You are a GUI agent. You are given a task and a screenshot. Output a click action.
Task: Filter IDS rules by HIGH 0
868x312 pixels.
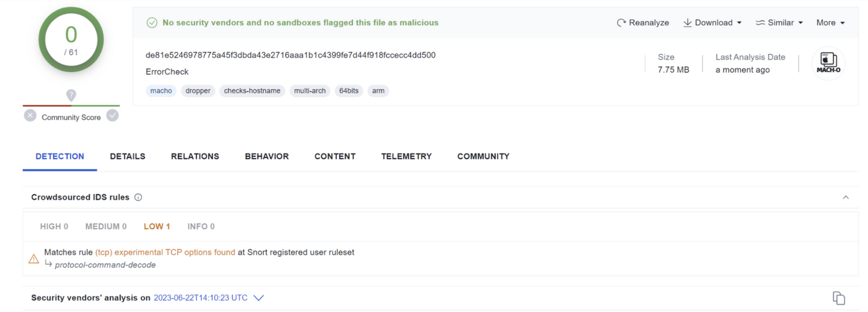pyautogui.click(x=54, y=226)
